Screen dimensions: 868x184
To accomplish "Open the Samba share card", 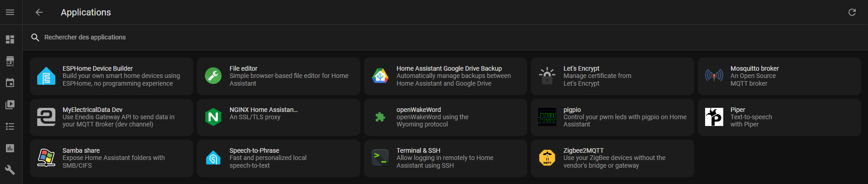I will (112, 158).
